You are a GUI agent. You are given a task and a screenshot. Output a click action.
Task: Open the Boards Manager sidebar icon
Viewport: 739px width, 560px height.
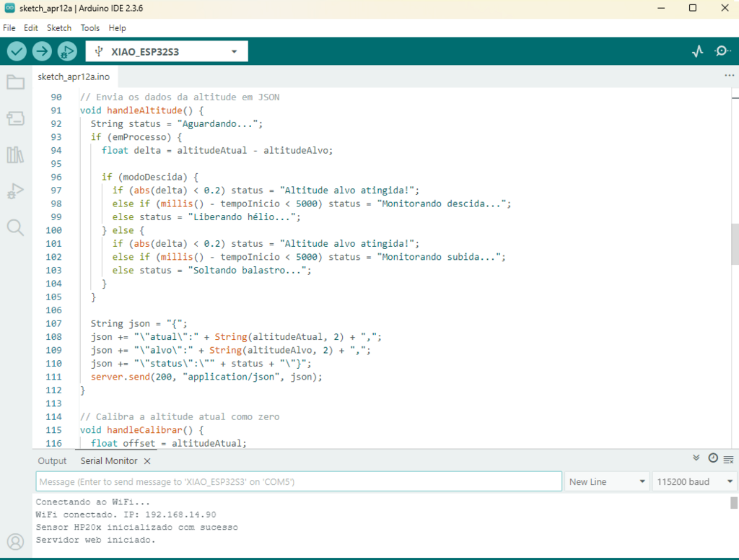point(15,118)
